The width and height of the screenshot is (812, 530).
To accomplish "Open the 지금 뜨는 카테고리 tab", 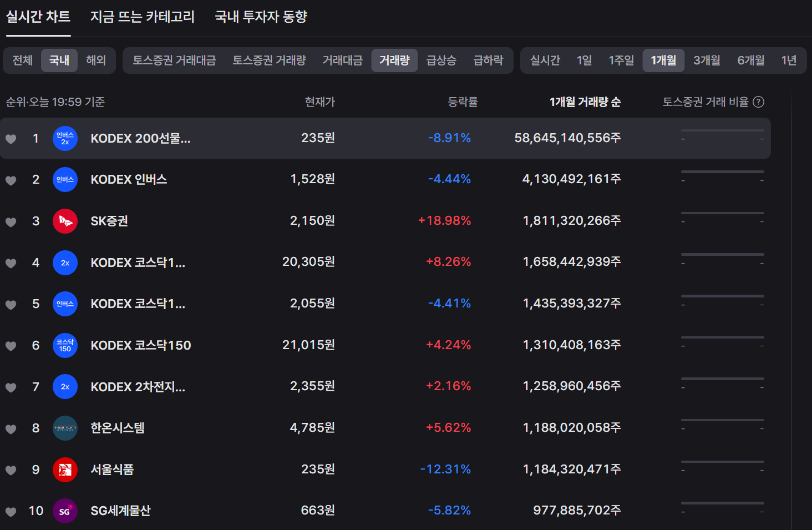I will click(143, 17).
